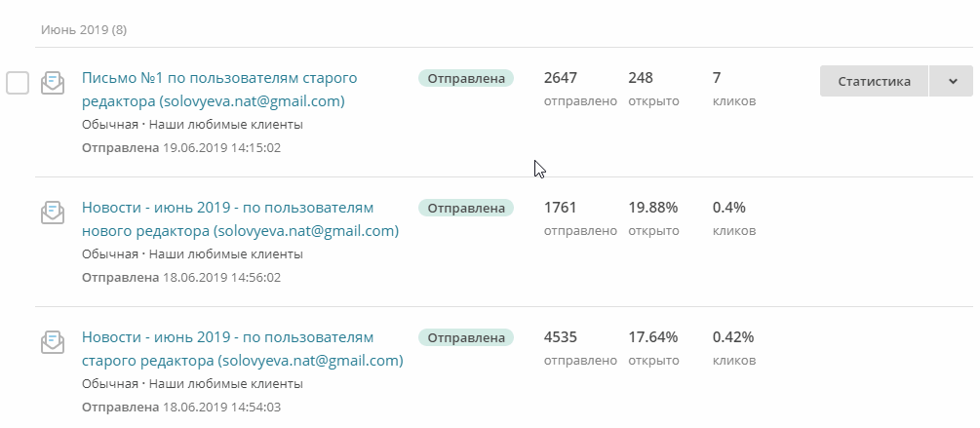Image resolution: width=980 pixels, height=428 pixels.
Task: Tick the checkbox beside Письмо №1 campaign
Action: tap(18, 83)
